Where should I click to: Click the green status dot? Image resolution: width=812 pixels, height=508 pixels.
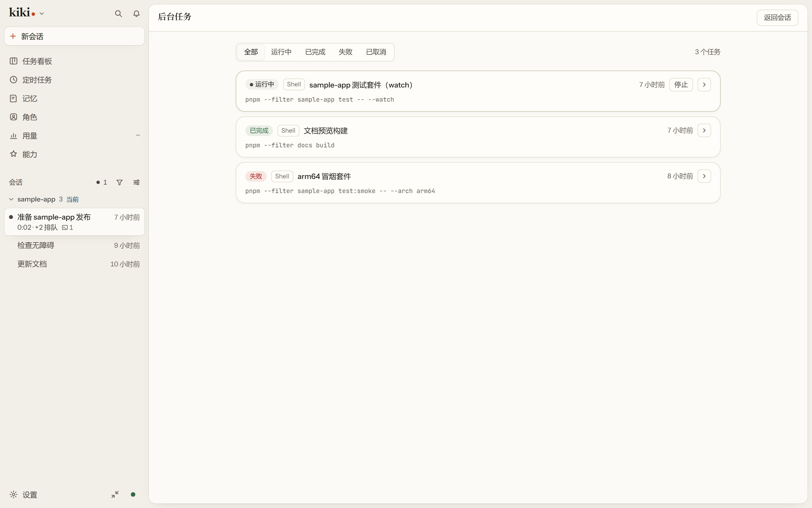pyautogui.click(x=133, y=494)
